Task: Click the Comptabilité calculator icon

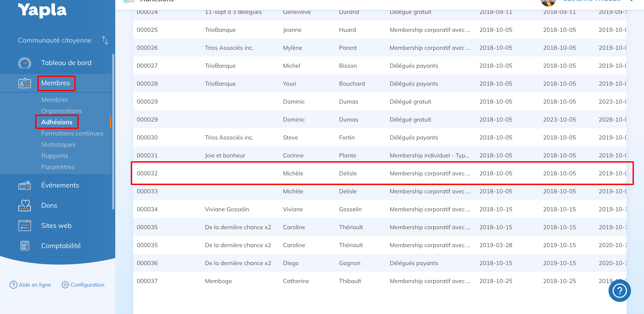Action: [x=24, y=246]
